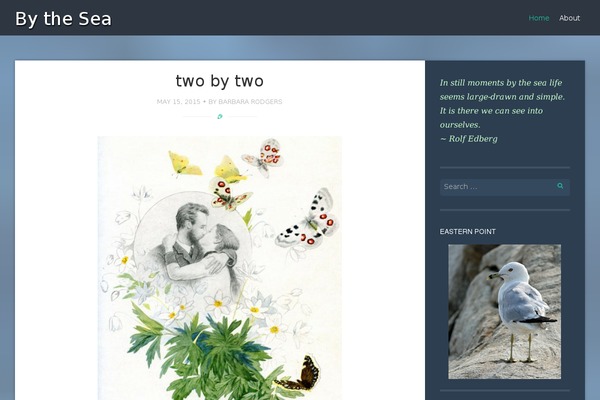
Task: Open the Home menu item
Action: point(539,18)
